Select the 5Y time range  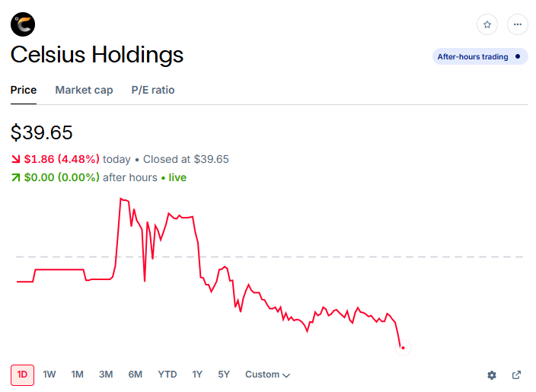pos(224,374)
